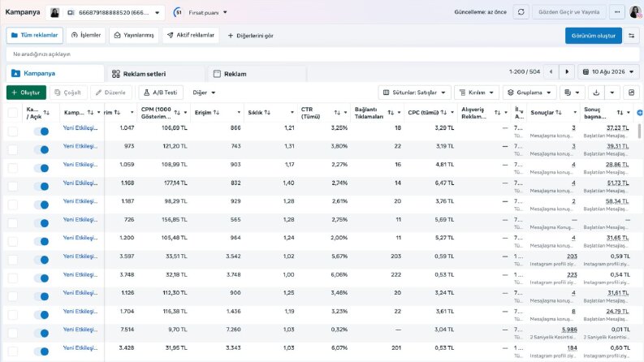644x362 pixels.
Task: Open export options dropdown arrow
Action: point(612,93)
